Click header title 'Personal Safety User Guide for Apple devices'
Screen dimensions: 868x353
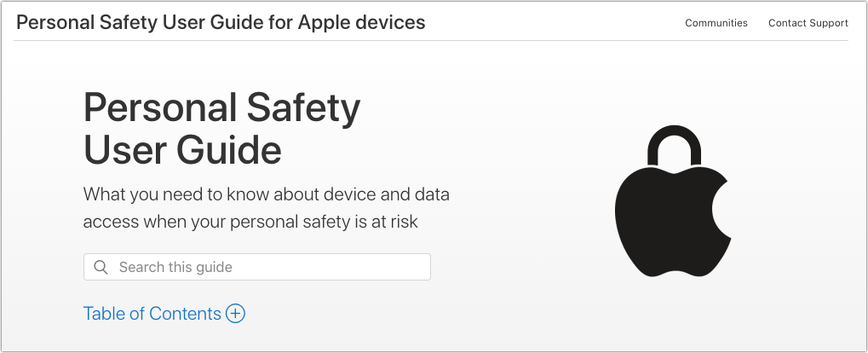point(221,22)
